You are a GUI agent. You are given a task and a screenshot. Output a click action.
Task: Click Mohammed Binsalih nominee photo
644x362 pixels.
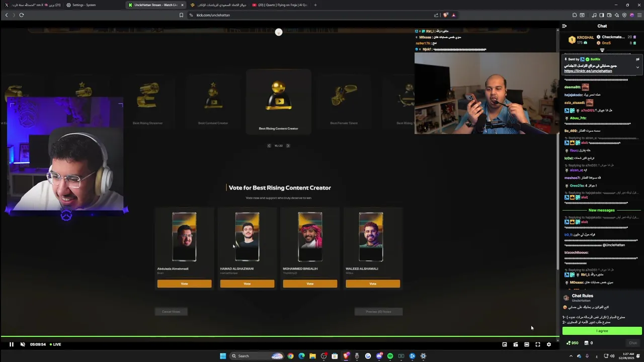(x=310, y=237)
